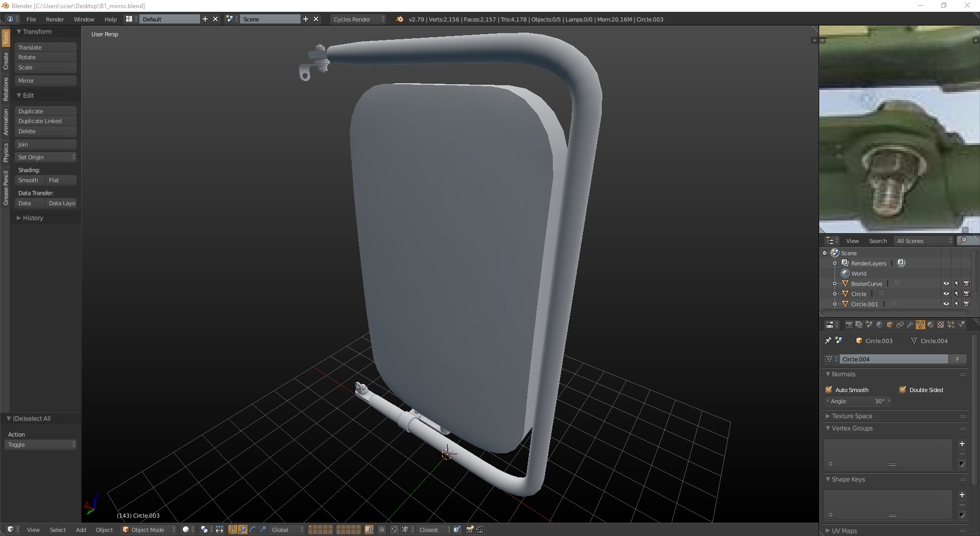Enable the translate manipulator arrow
980x536 pixels.
(242, 529)
